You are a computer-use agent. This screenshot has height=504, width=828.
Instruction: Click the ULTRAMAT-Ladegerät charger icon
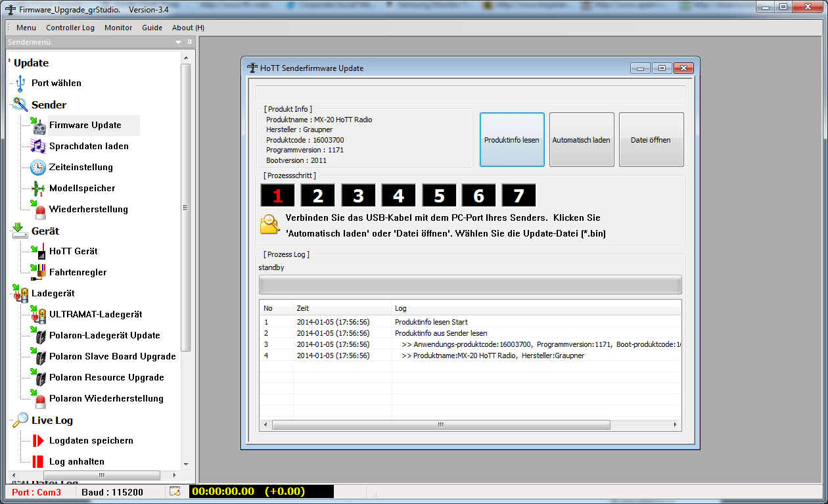[38, 315]
